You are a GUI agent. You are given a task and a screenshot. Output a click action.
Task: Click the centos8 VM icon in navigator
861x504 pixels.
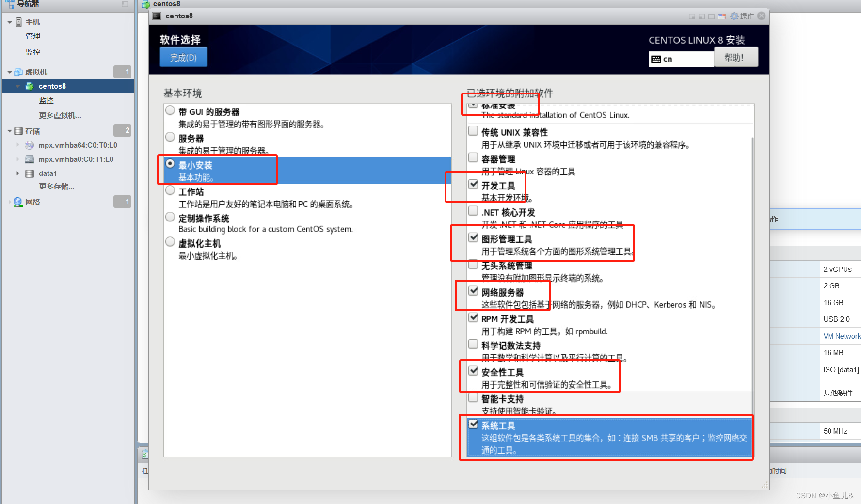pos(30,86)
